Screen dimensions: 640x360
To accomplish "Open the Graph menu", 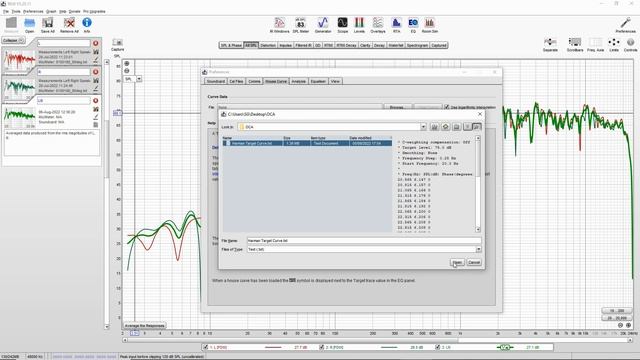I will 51,11.
